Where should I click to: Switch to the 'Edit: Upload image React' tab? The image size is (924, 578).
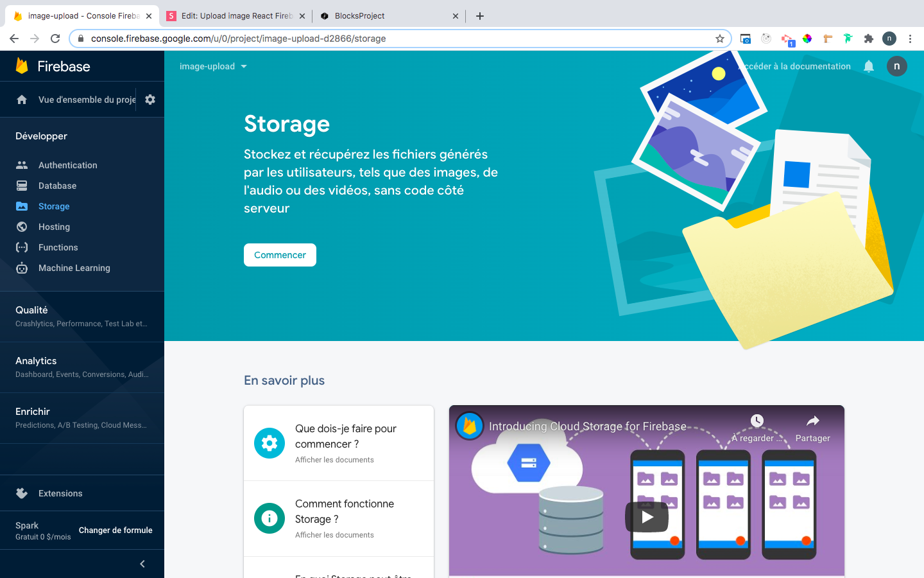click(235, 16)
